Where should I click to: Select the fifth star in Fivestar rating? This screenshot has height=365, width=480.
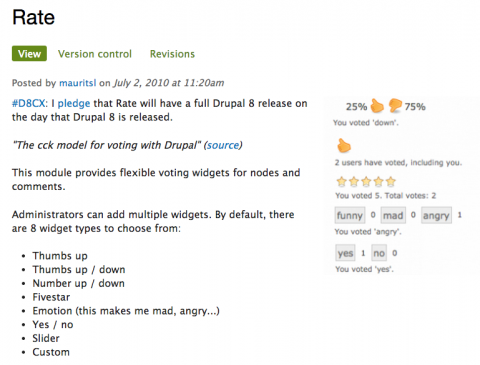point(391,182)
